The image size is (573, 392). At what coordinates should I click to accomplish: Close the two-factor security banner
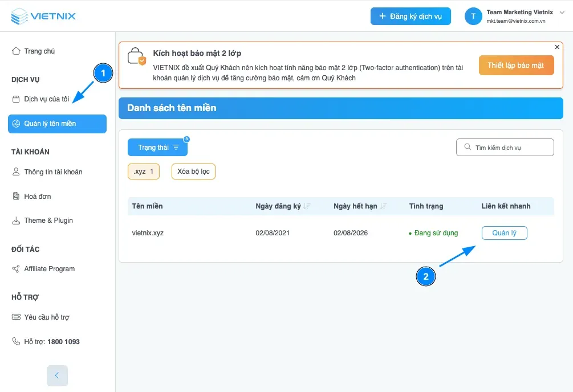pyautogui.click(x=557, y=47)
